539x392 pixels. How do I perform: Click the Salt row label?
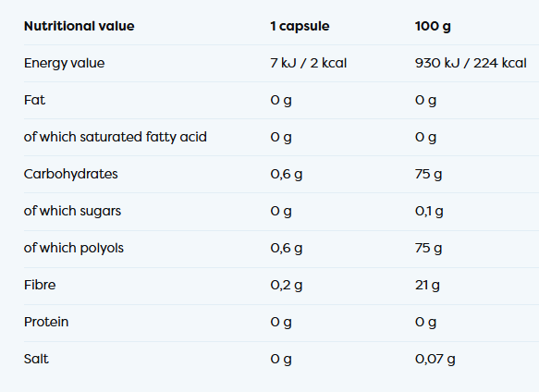tap(36, 359)
